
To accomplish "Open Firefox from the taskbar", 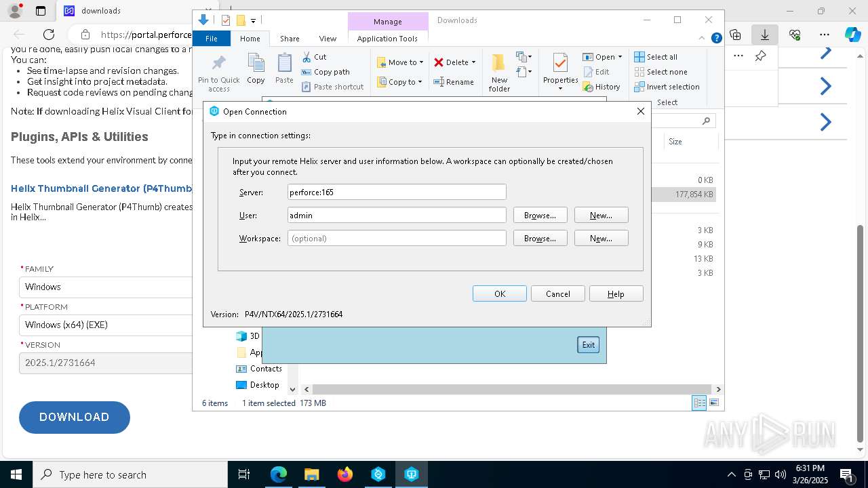I will click(x=344, y=474).
